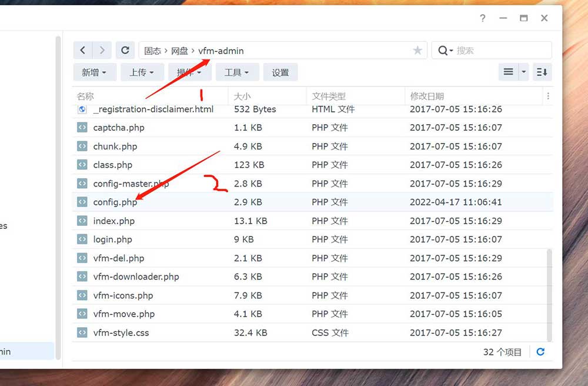Image resolution: width=588 pixels, height=386 pixels.
Task: Open the column options three-dot menu
Action: (x=548, y=96)
